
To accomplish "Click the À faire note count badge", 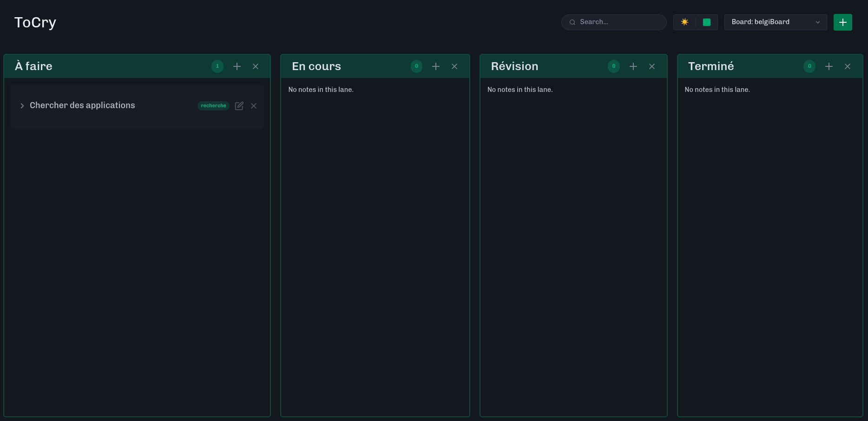I will click(x=217, y=66).
